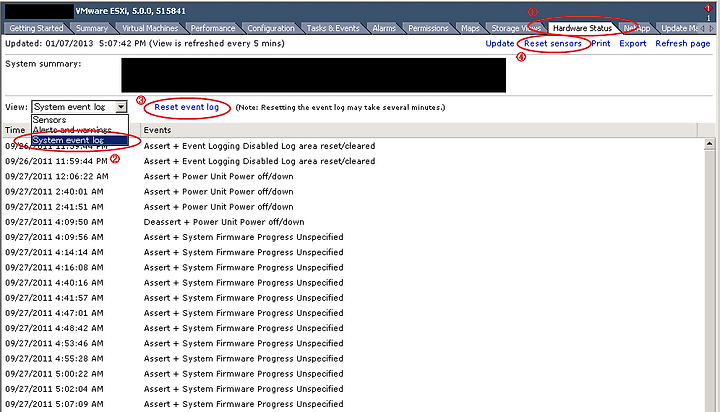Open the Alarms tab
The width and height of the screenshot is (720, 412).
coord(384,28)
